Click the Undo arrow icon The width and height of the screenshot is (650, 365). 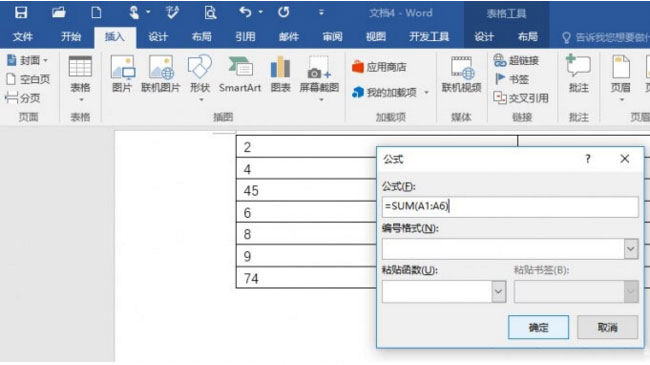click(x=245, y=12)
